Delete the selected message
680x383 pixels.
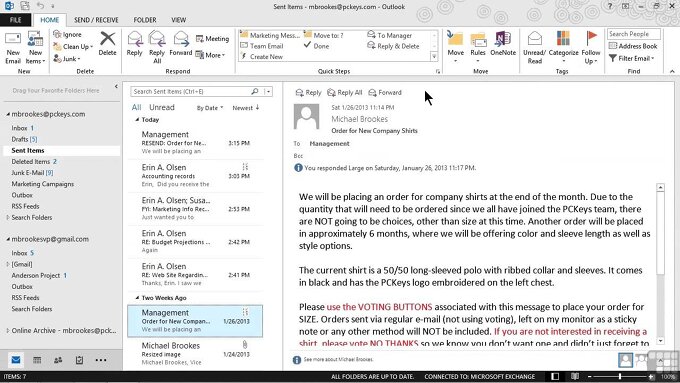pyautogui.click(x=107, y=44)
